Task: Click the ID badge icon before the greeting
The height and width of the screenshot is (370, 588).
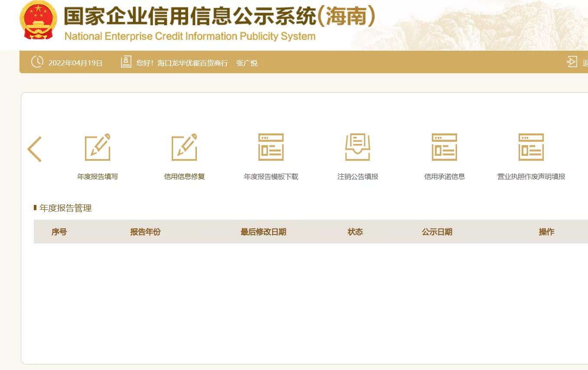Action: tap(126, 62)
